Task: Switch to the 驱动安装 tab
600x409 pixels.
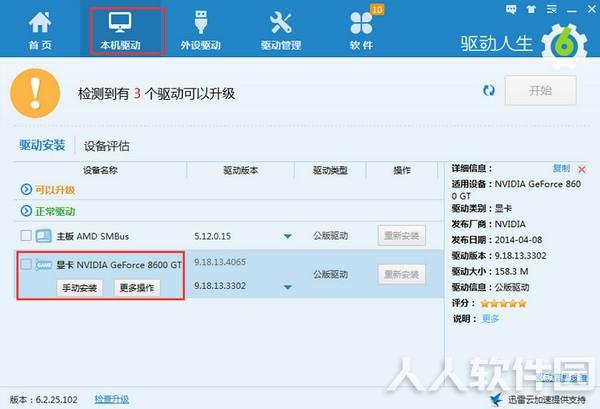Action: click(42, 145)
